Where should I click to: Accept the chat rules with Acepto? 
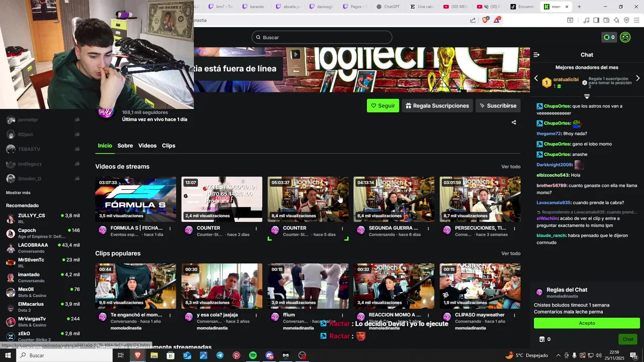587,323
